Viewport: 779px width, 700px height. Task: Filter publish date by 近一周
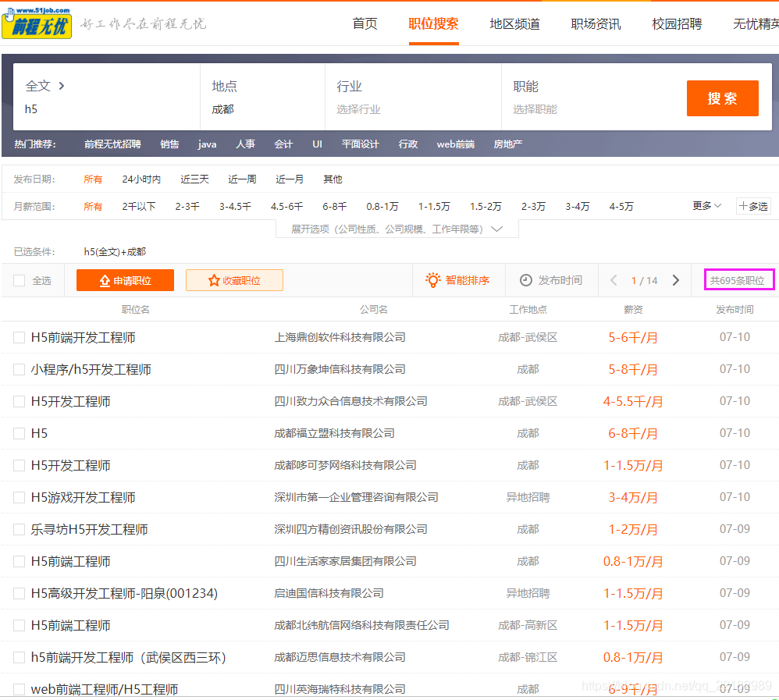[x=242, y=179]
